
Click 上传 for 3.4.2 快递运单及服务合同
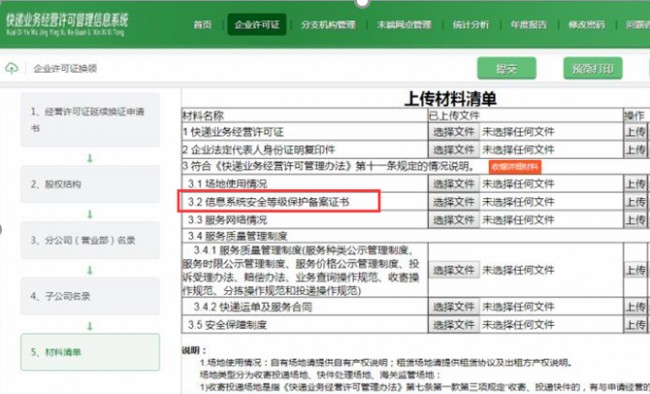[636, 307]
